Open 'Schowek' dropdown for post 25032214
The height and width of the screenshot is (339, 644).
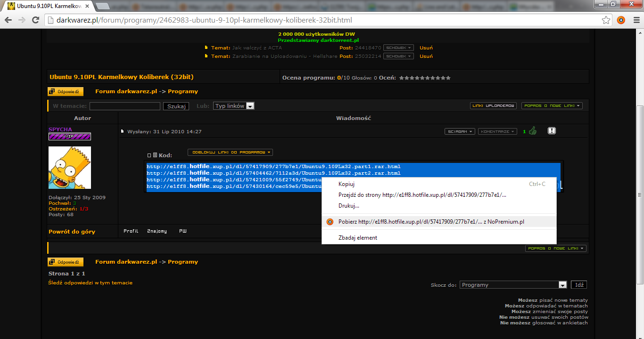point(398,56)
